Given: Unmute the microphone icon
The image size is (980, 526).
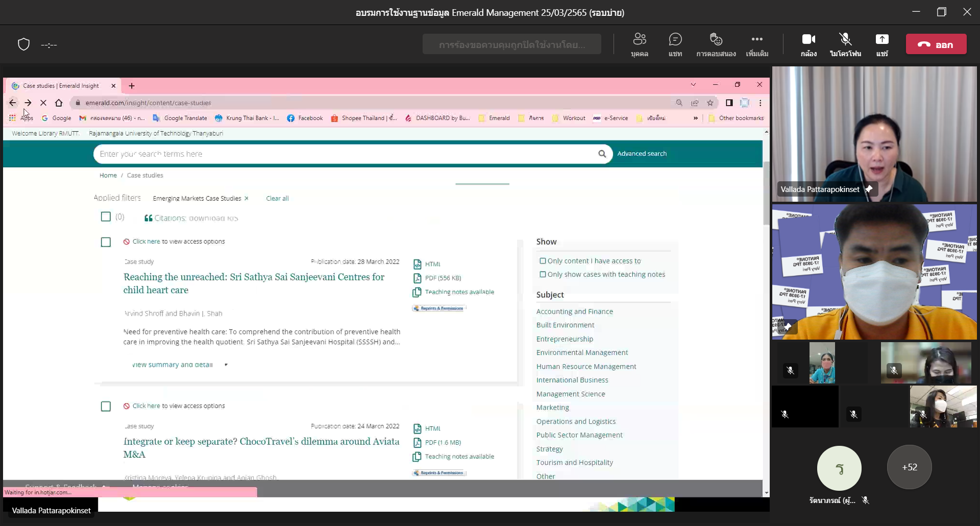Looking at the screenshot, I should point(845,40).
